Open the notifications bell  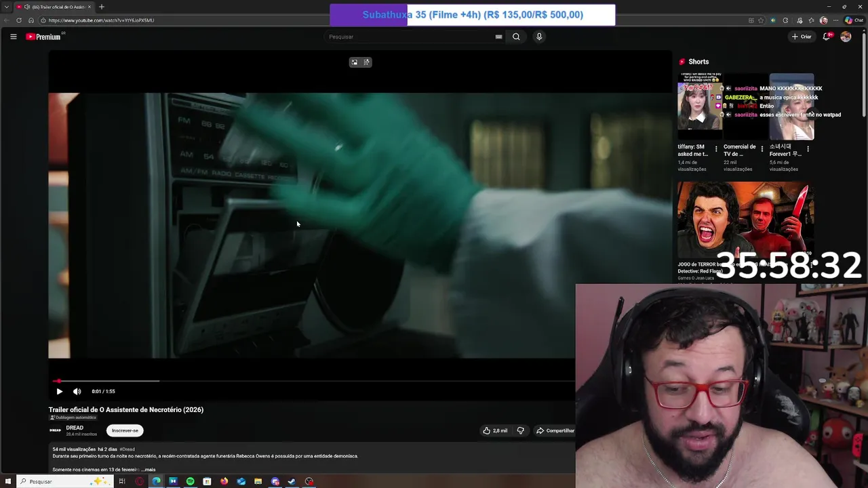tap(826, 37)
